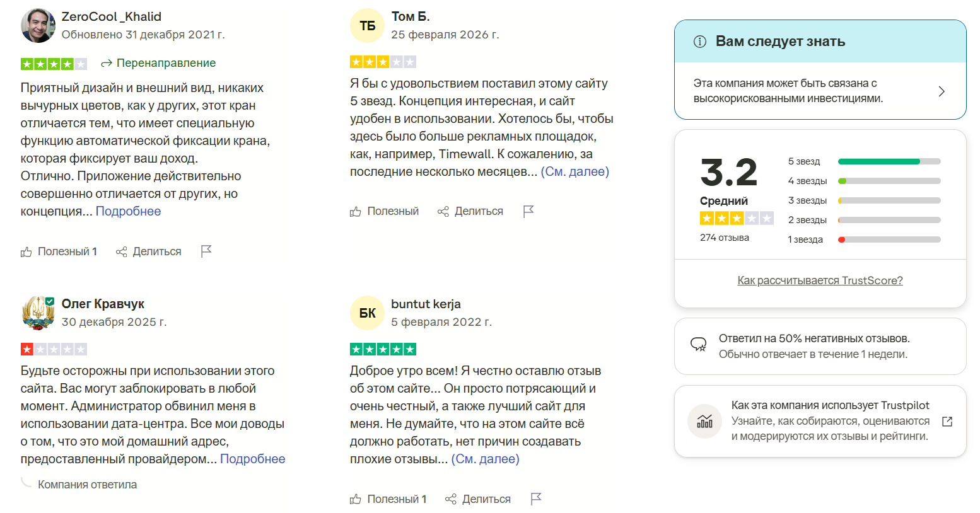
Task: Expand the high-risk investment warning chevron
Action: pyautogui.click(x=942, y=91)
